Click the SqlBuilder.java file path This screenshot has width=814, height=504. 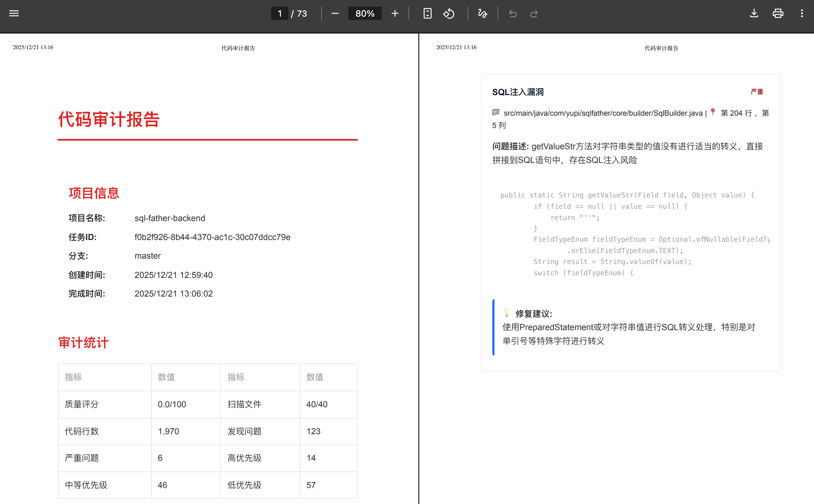click(603, 113)
